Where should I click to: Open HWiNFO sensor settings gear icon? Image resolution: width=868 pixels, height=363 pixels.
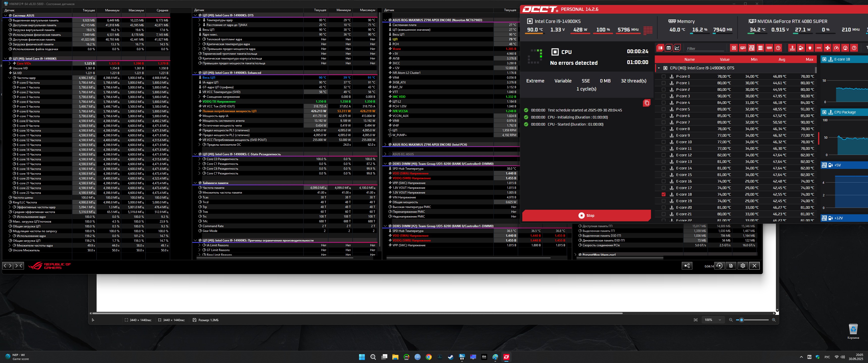[743, 266]
